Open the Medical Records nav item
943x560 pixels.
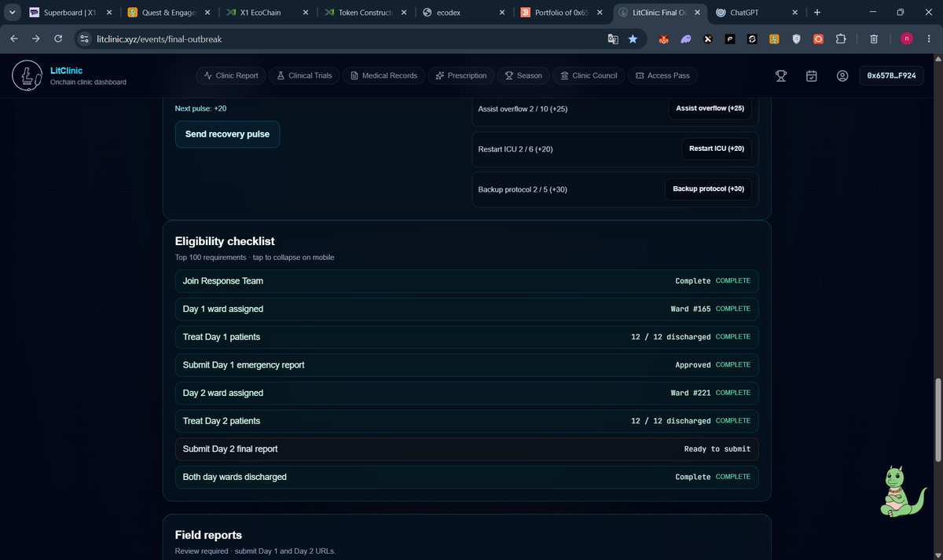[383, 75]
